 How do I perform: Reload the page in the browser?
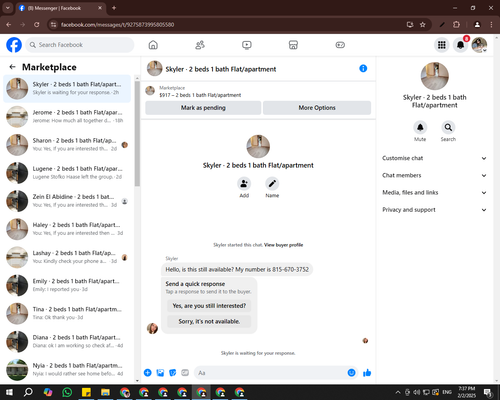[x=37, y=25]
